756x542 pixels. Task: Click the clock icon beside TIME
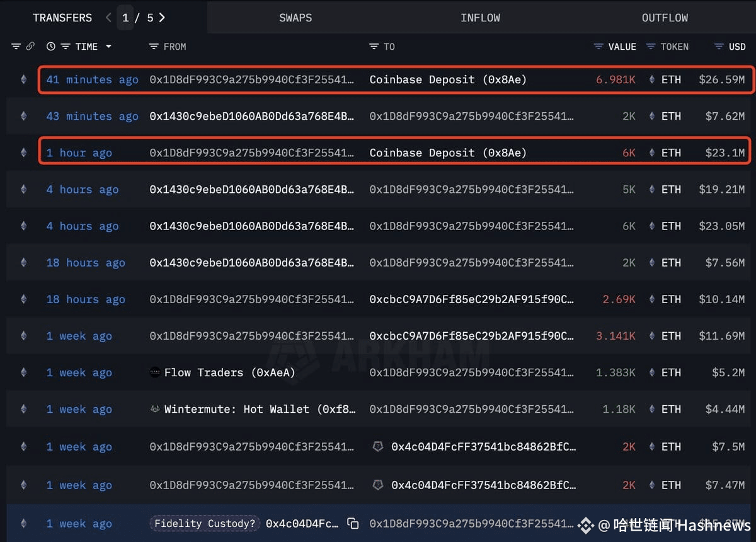tap(51, 47)
